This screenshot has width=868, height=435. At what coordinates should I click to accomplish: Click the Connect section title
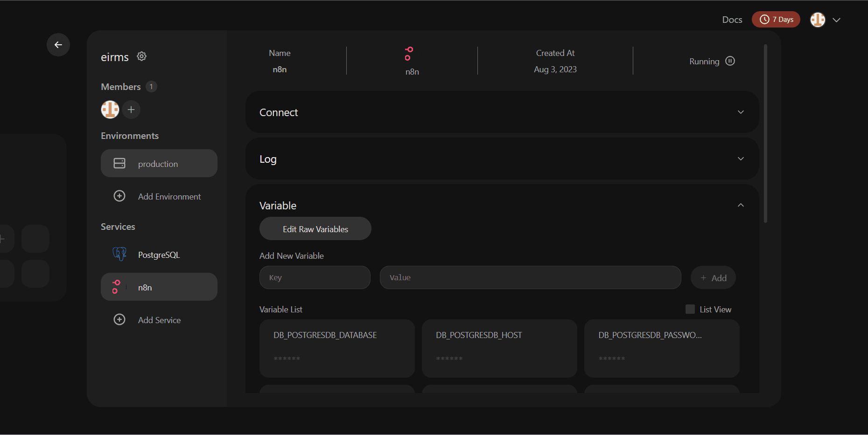click(279, 112)
